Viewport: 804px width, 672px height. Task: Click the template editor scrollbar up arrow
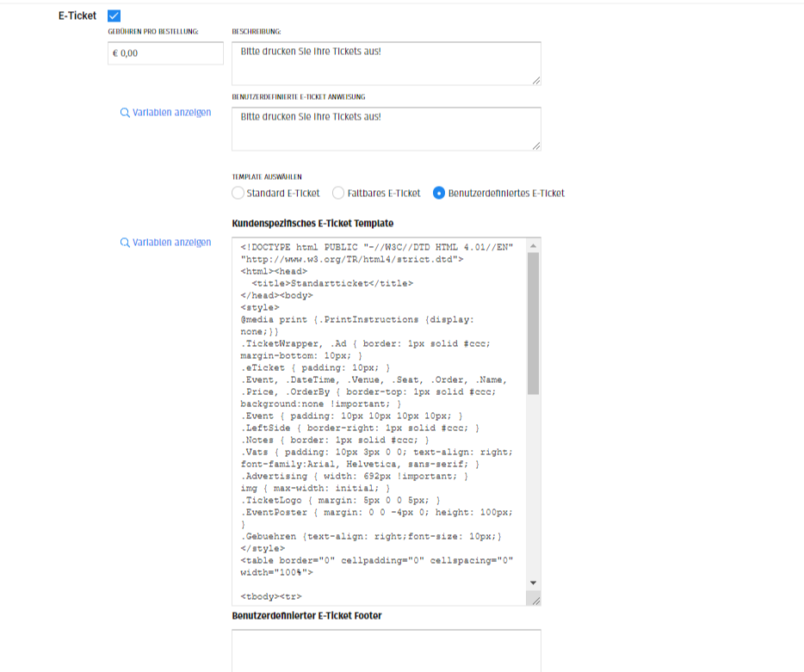pyautogui.click(x=534, y=245)
